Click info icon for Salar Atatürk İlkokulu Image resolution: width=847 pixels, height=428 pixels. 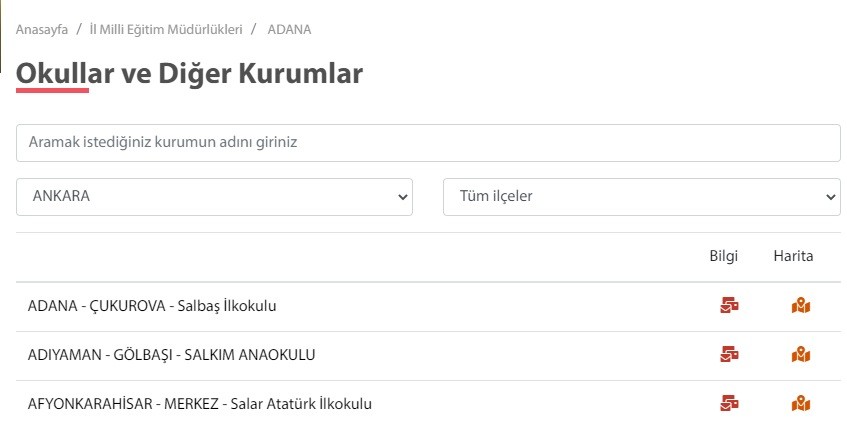click(729, 404)
